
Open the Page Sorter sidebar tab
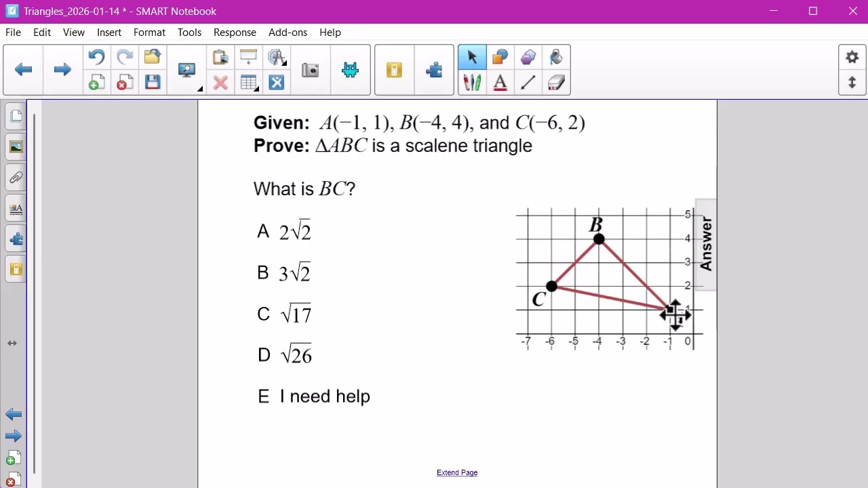tap(16, 117)
